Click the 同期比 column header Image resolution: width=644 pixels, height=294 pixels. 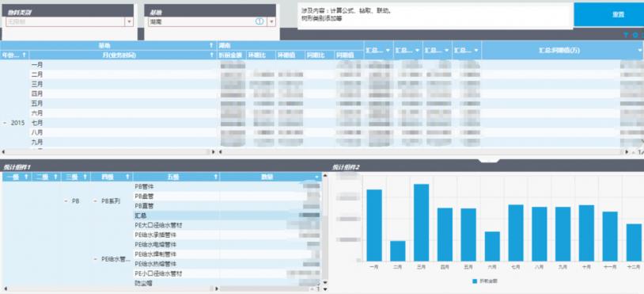tap(319, 55)
